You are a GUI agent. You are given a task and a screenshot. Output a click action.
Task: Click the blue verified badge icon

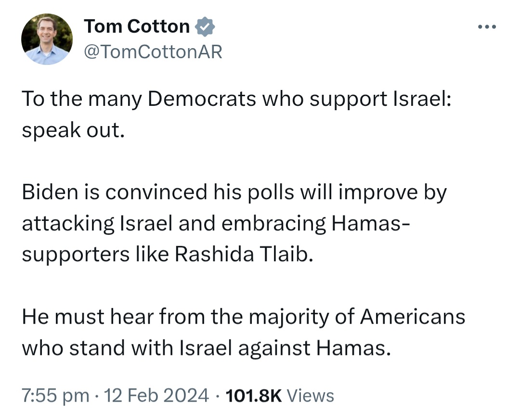tap(205, 26)
